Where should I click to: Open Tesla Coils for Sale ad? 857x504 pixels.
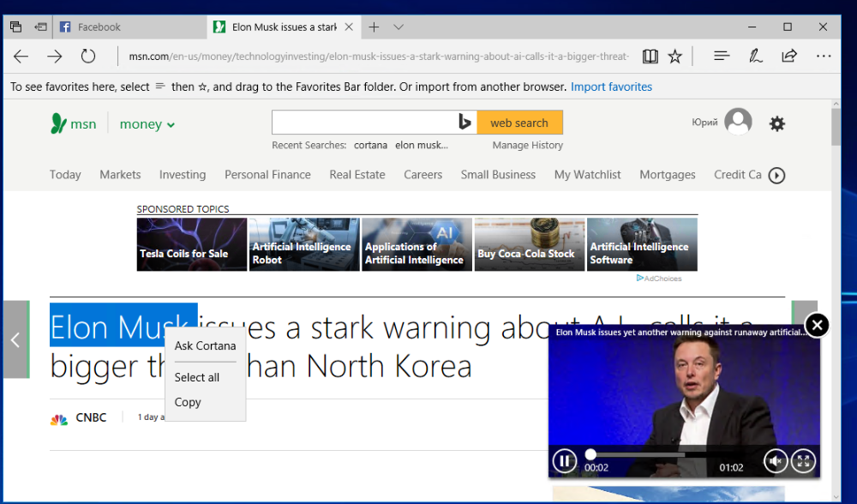coord(192,244)
